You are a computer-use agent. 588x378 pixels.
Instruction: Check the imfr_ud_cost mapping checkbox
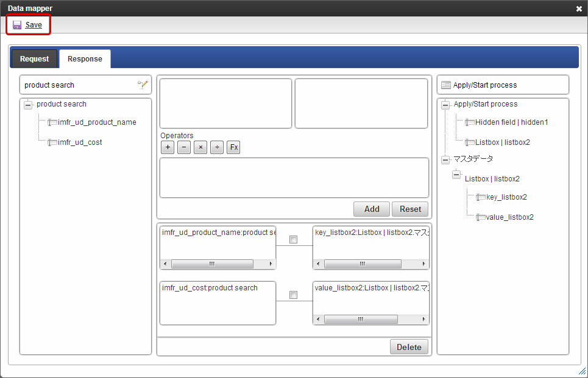point(293,295)
